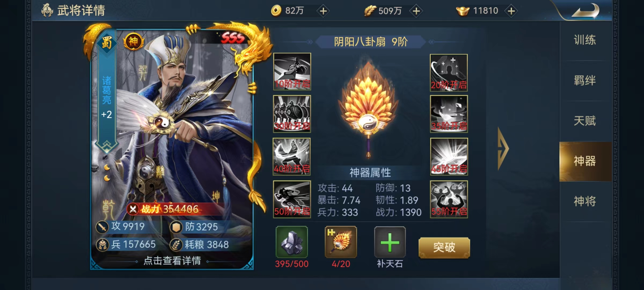Click the 突破 breakthrough button
Image resolution: width=644 pixels, height=290 pixels.
(x=444, y=248)
